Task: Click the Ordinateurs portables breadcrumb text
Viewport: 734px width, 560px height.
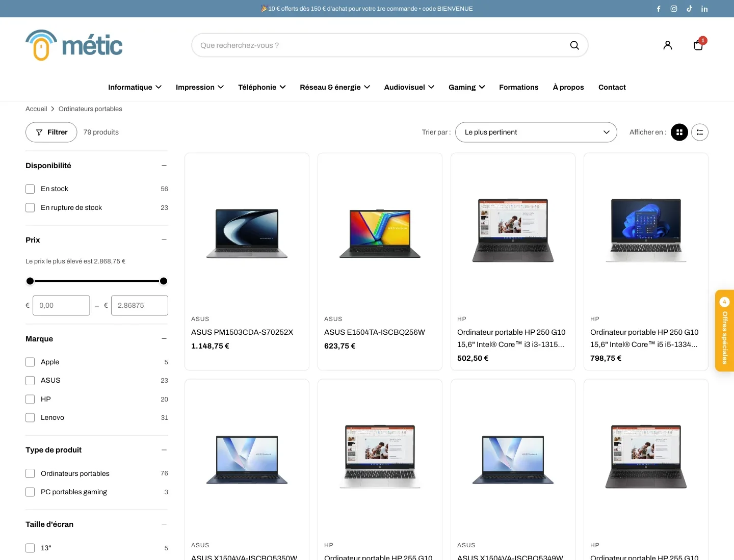Action: pos(90,109)
